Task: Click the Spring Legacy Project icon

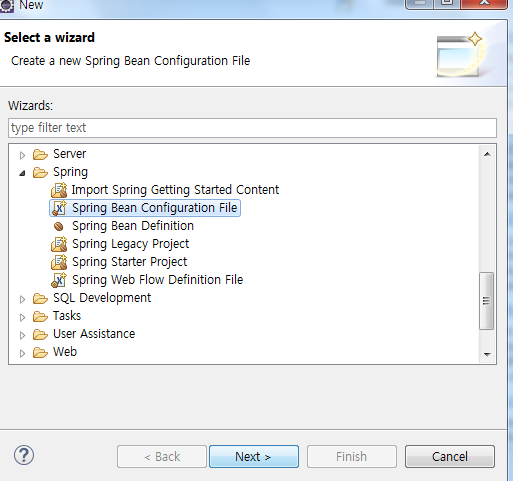Action: click(x=59, y=244)
